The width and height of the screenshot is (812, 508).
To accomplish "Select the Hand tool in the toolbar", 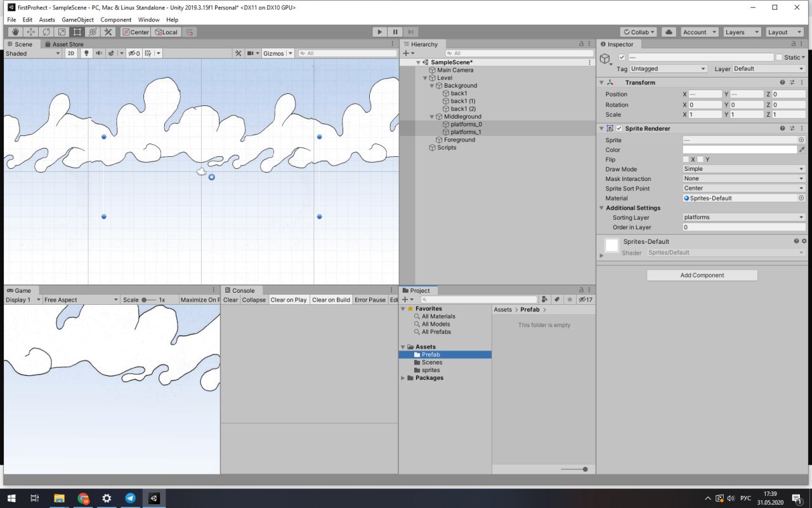I will tap(15, 32).
